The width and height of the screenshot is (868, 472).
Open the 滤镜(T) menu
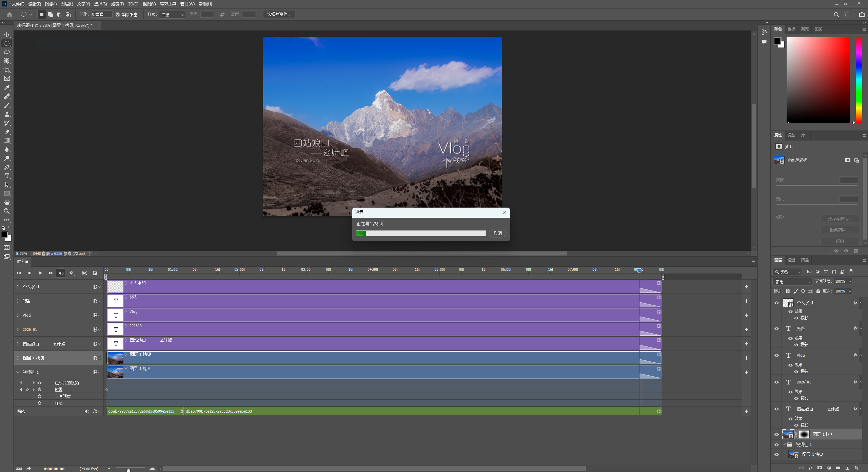pyautogui.click(x=117, y=4)
